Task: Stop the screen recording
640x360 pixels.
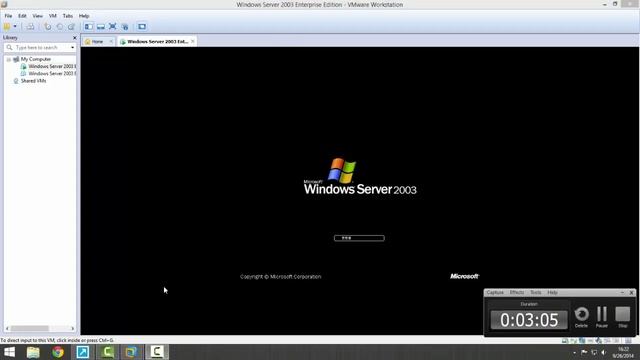Action: click(x=623, y=317)
